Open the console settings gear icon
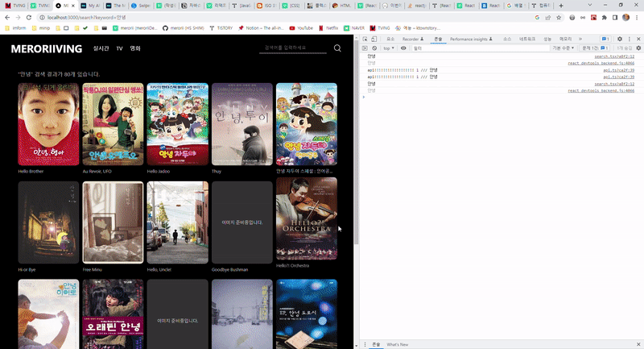The height and width of the screenshot is (349, 644). click(x=638, y=48)
